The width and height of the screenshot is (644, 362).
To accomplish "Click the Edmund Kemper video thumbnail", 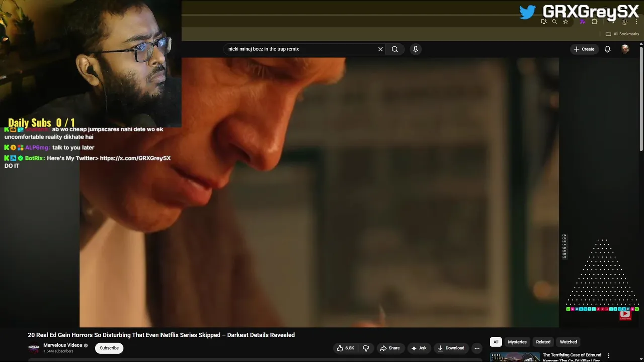I will pyautogui.click(x=515, y=357).
